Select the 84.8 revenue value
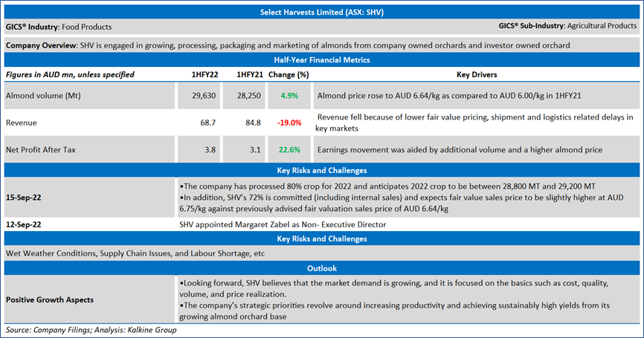 click(x=253, y=123)
